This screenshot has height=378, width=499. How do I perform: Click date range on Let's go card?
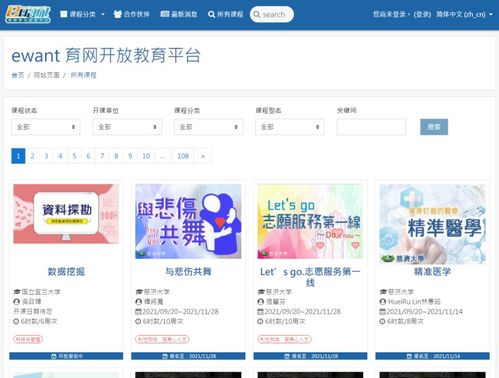pyautogui.click(x=302, y=311)
